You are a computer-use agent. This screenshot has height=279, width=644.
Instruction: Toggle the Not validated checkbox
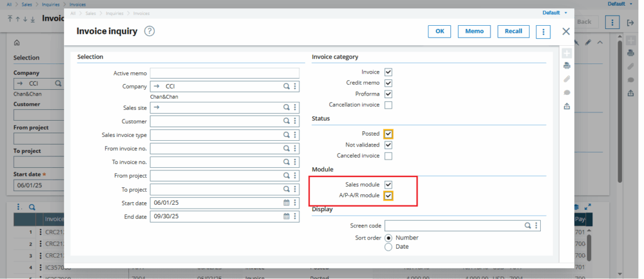click(388, 145)
